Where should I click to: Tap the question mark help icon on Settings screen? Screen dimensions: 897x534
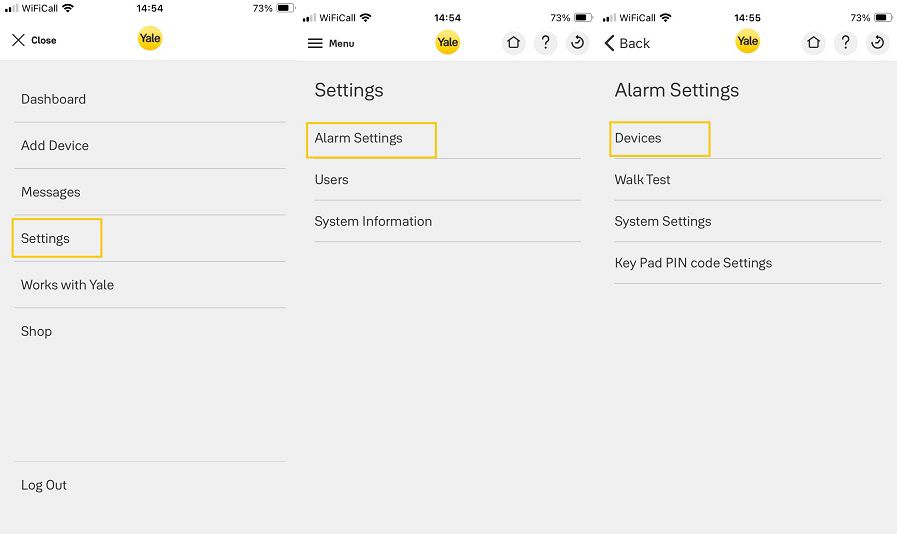point(545,43)
